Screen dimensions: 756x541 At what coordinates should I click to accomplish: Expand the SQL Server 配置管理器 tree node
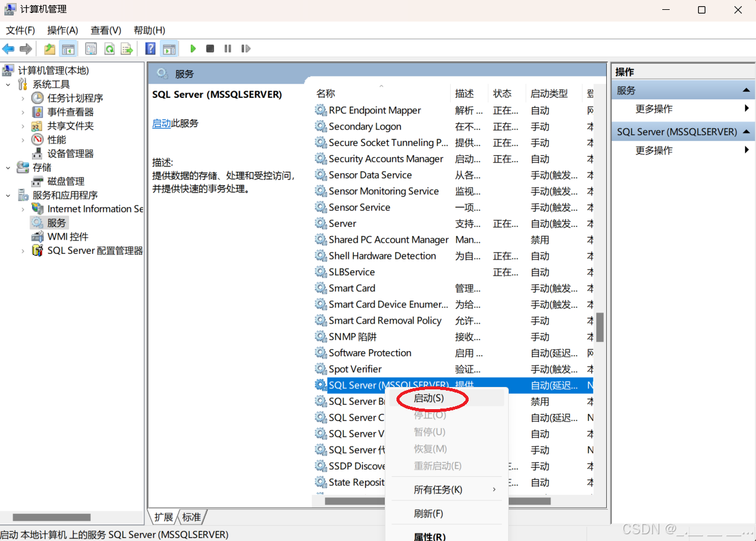23,251
